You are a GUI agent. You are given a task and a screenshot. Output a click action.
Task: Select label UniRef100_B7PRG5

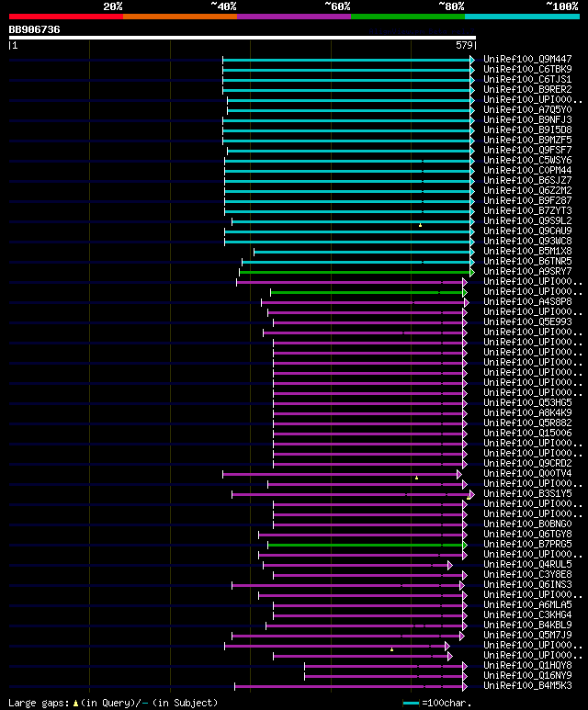(527, 545)
